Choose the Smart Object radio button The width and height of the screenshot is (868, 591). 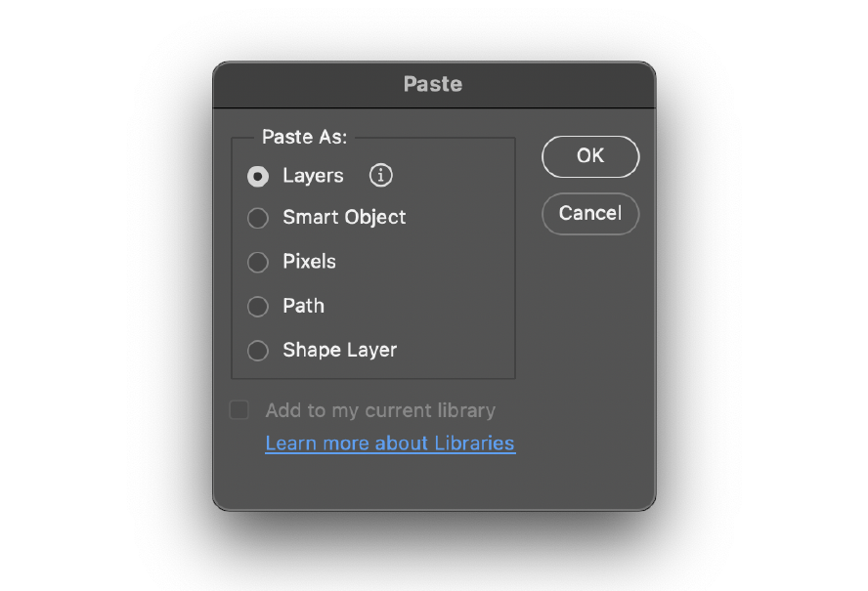point(258,218)
